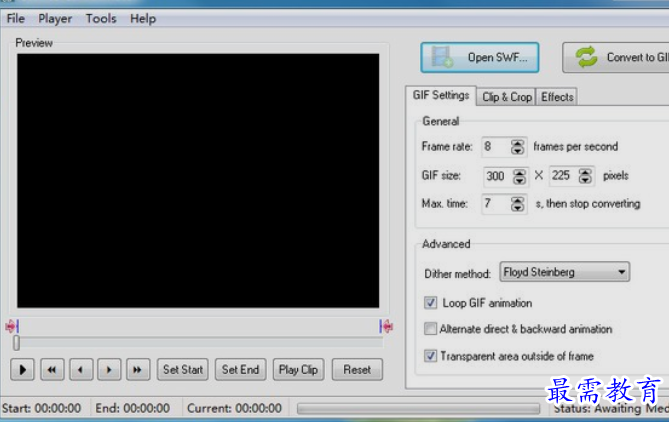
Task: Click the black preview area
Action: coord(198,180)
